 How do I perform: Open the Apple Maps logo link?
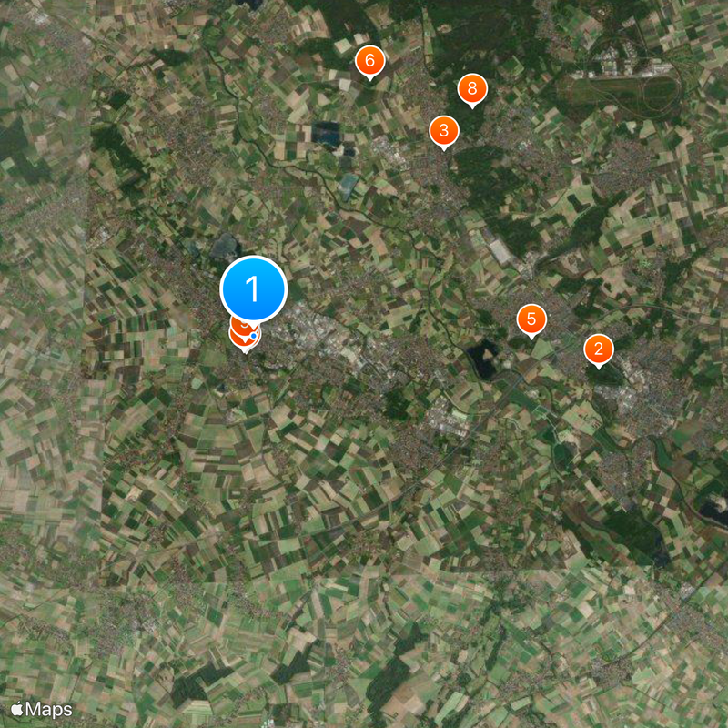click(41, 709)
